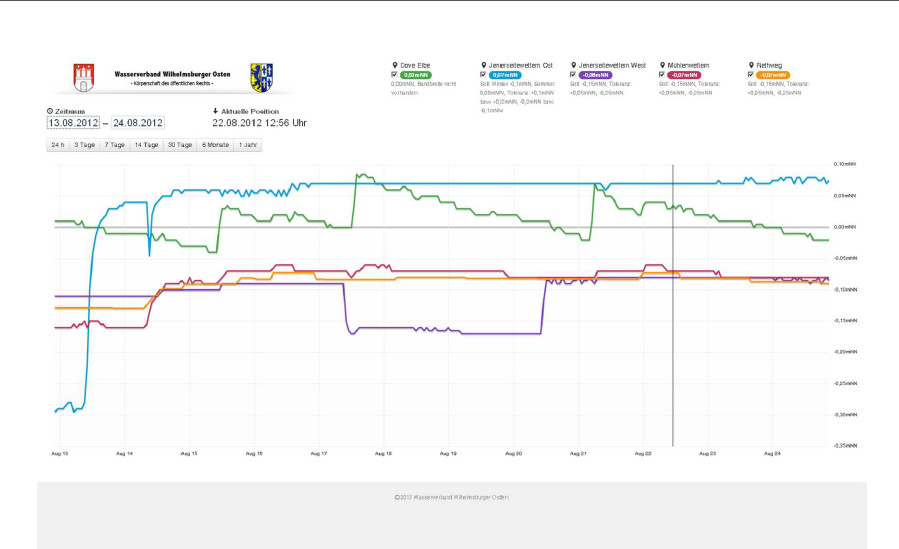This screenshot has width=899, height=549.
Task: Click the Jenerseitewettern Ost location pin
Action: (483, 65)
